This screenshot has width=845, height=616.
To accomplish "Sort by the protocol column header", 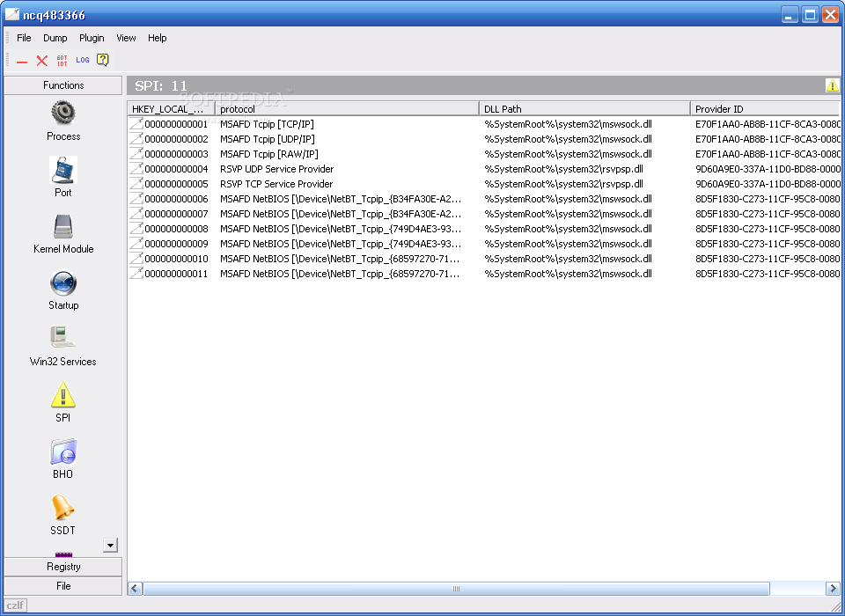I will click(x=347, y=109).
